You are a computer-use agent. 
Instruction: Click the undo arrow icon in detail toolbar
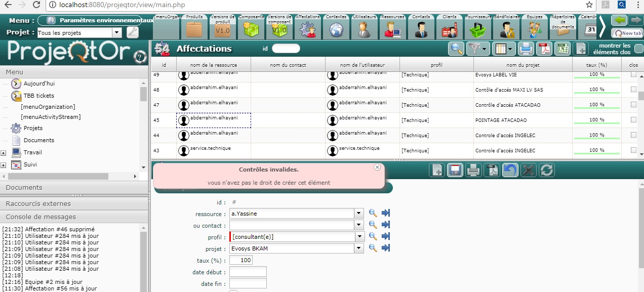click(510, 170)
